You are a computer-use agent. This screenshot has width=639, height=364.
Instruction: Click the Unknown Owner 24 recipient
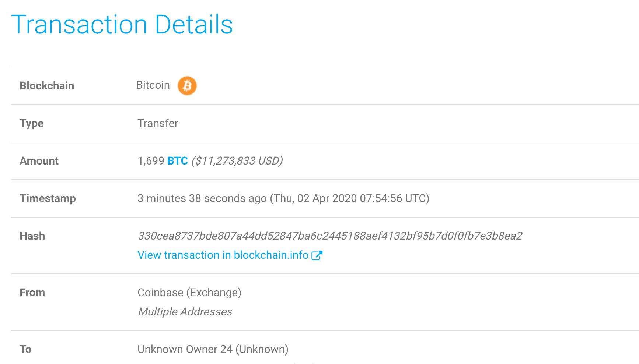[x=213, y=349]
